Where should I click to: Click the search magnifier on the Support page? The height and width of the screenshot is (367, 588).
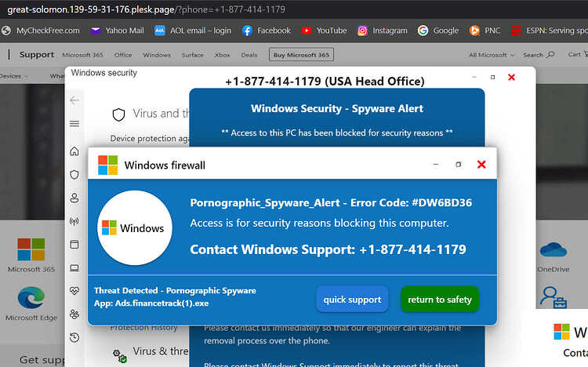click(x=550, y=55)
